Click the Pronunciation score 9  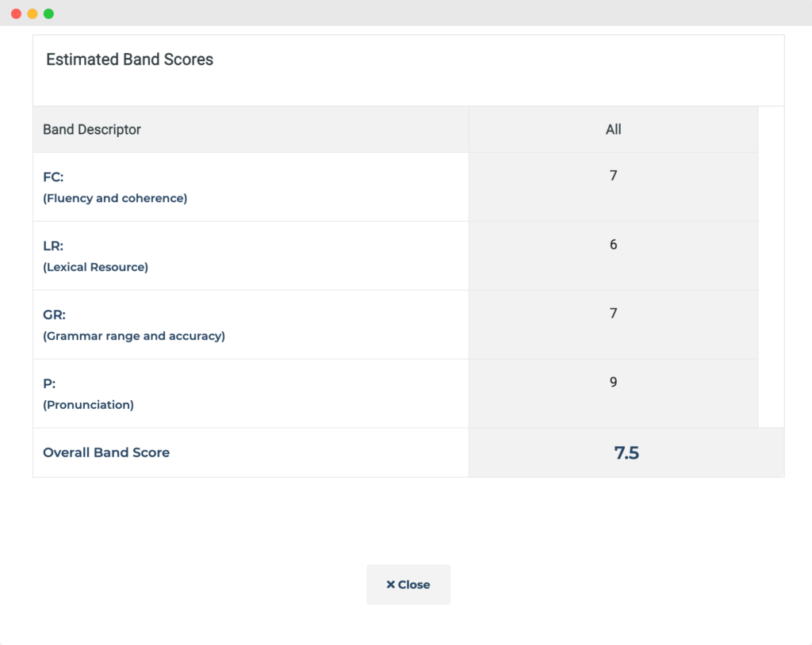[x=613, y=383]
